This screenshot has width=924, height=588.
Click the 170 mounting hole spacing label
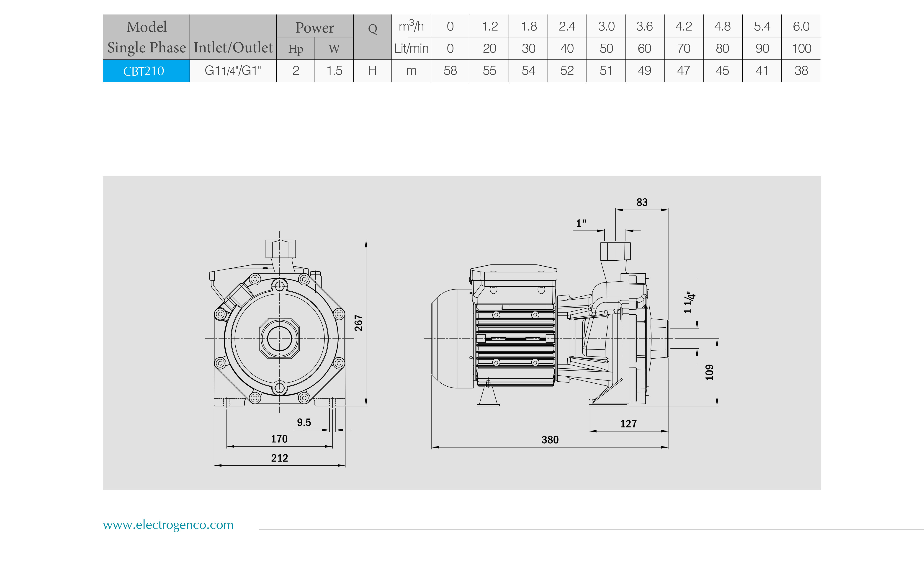click(279, 439)
